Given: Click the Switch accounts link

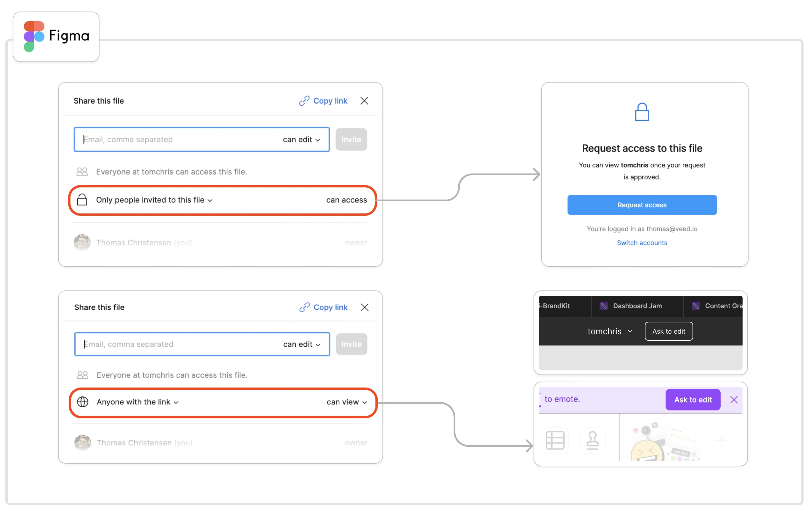Looking at the screenshot, I should tap(642, 243).
